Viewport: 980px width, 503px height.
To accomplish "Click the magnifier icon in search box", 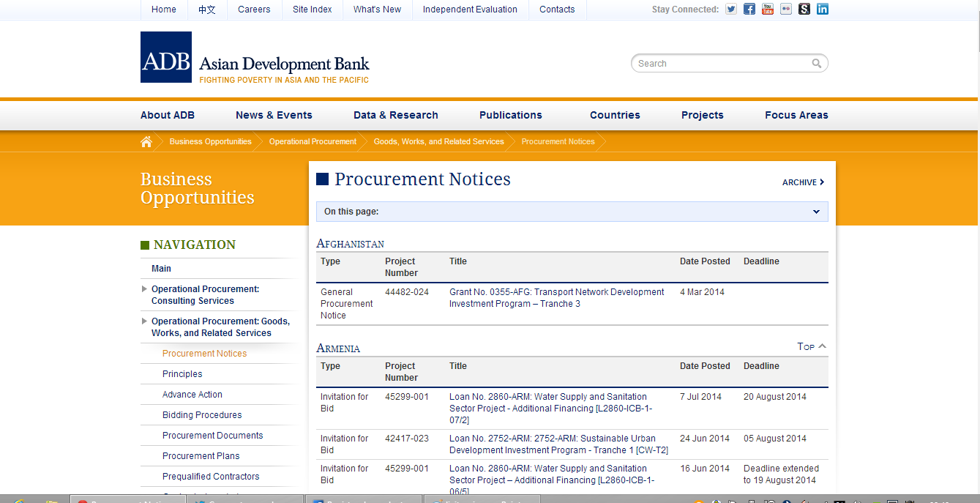I will (x=817, y=64).
